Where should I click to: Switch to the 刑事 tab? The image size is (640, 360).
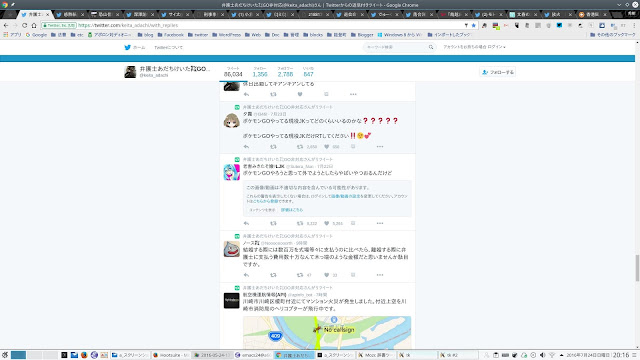pyautogui.click(x=210, y=14)
